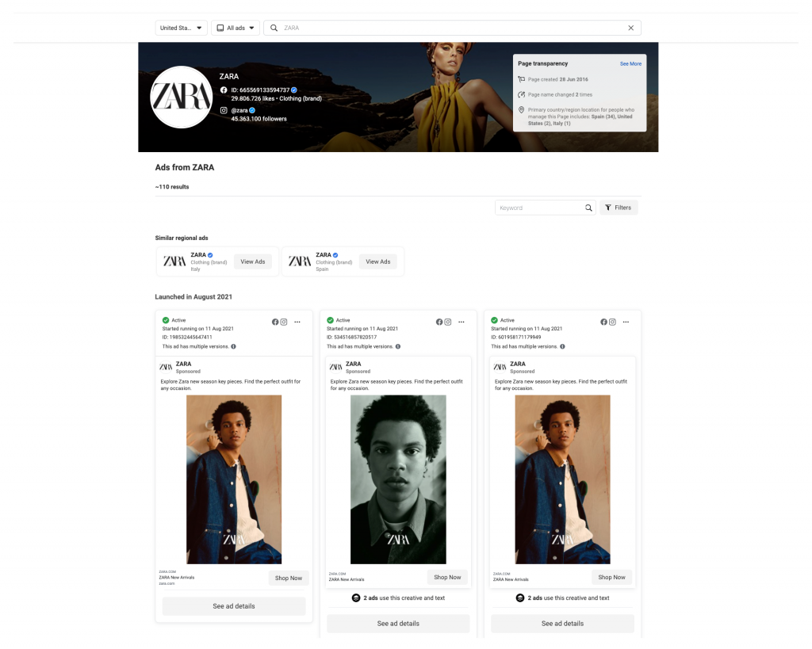Image resolution: width=812 pixels, height=649 pixels.
Task: See ad details for ad 601958171179949
Action: click(x=562, y=624)
